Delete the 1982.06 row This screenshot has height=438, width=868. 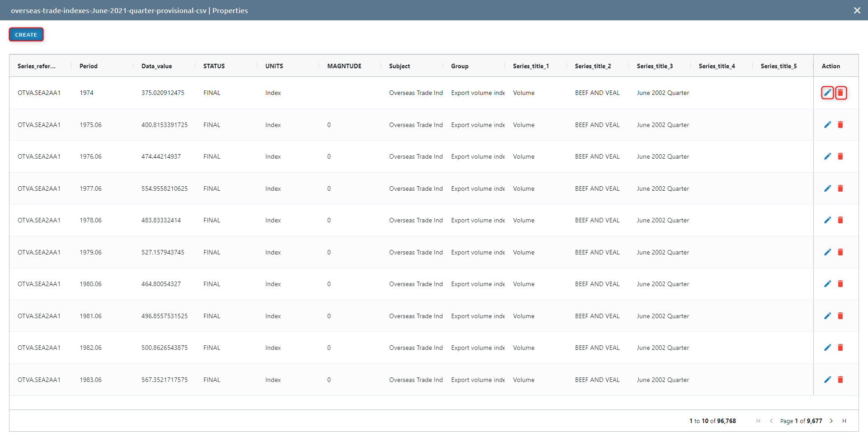(x=840, y=348)
